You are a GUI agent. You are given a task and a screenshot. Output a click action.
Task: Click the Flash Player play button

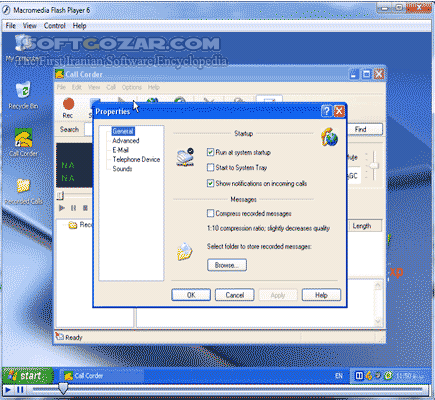coord(8,389)
